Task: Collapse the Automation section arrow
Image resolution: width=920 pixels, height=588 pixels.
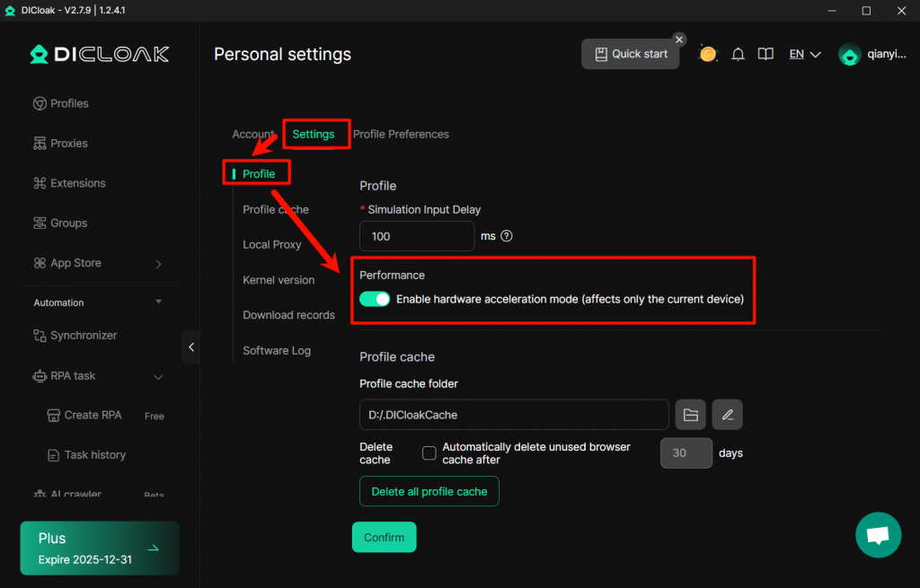Action: [x=159, y=303]
